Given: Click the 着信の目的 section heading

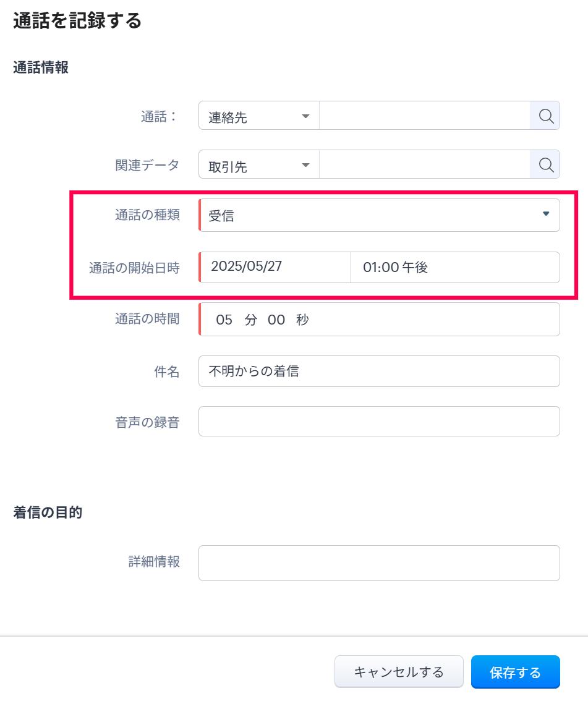Looking at the screenshot, I should (48, 512).
